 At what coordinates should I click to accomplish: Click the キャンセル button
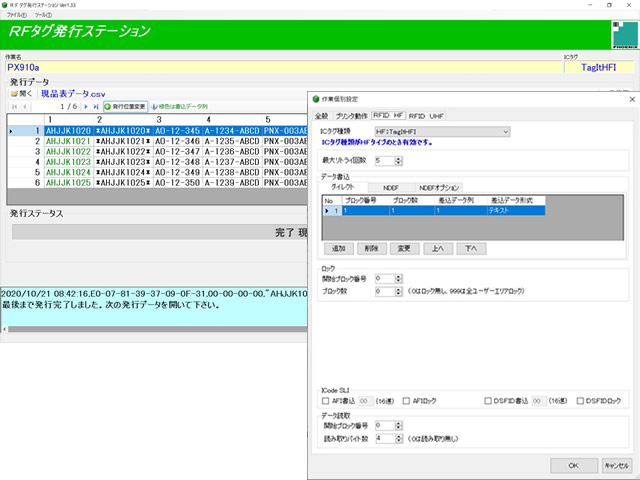click(617, 465)
